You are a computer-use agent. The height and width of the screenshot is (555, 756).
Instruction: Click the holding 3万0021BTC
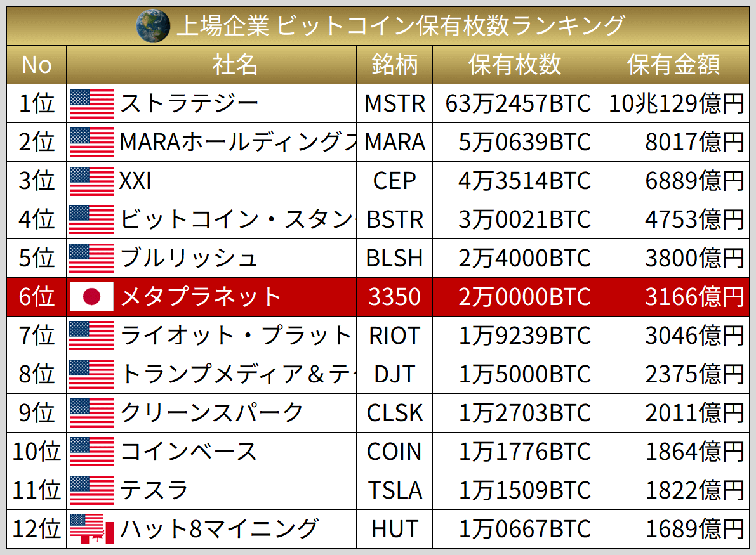(524, 219)
